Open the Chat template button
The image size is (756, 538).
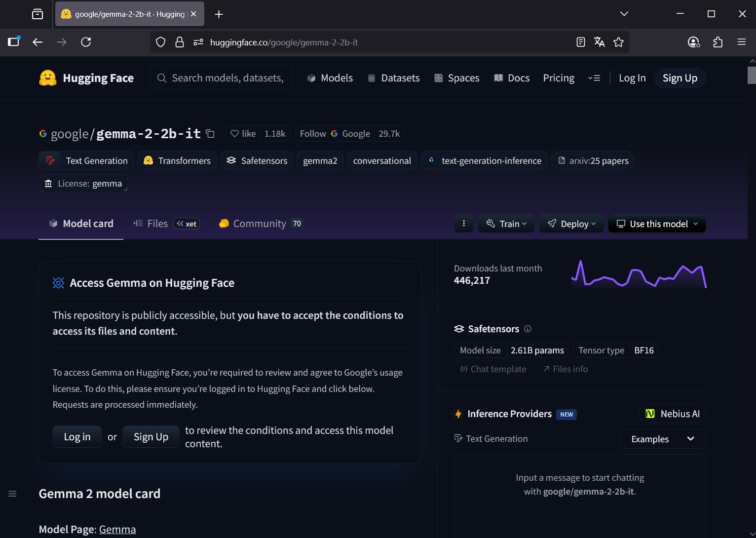(x=493, y=369)
